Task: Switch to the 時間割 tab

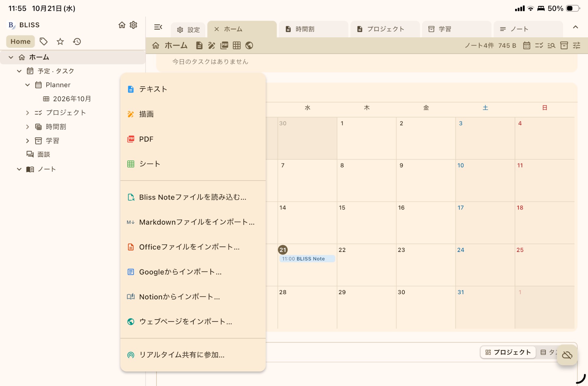Action: (313, 29)
